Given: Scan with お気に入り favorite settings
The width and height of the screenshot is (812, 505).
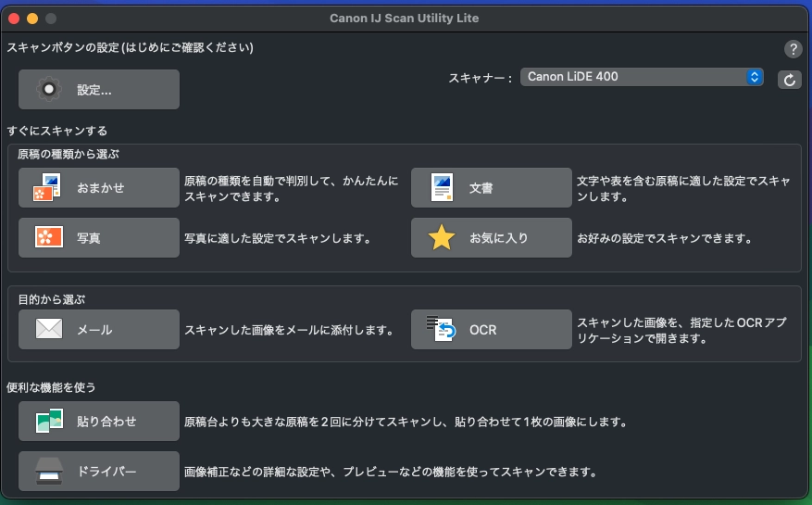Looking at the screenshot, I should (492, 237).
